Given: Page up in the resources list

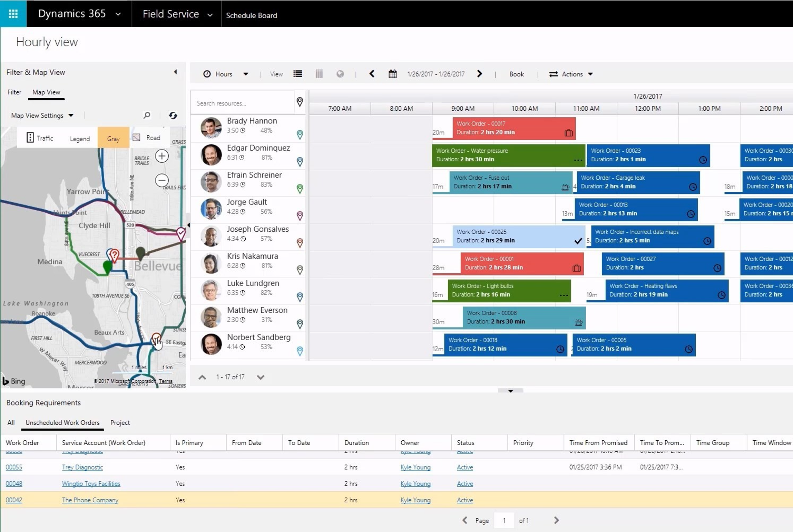Looking at the screenshot, I should 202,377.
